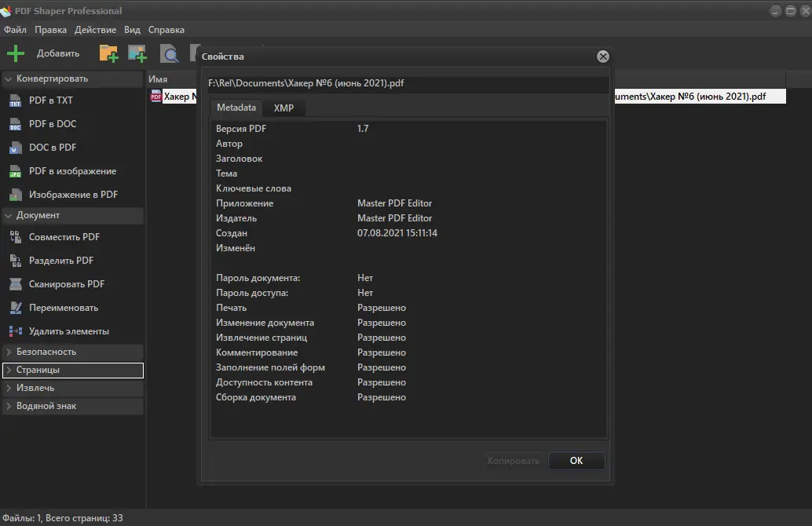812x526 pixels.
Task: Click the Копировать button
Action: (x=514, y=461)
